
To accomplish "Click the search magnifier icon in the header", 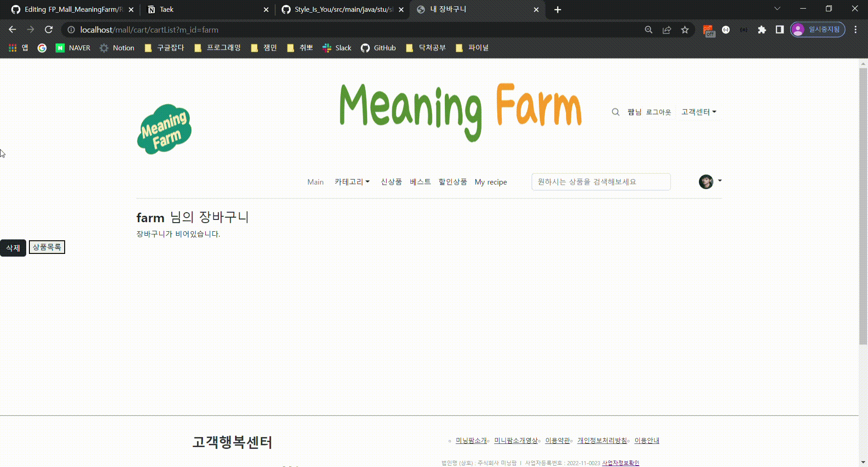I will (615, 112).
